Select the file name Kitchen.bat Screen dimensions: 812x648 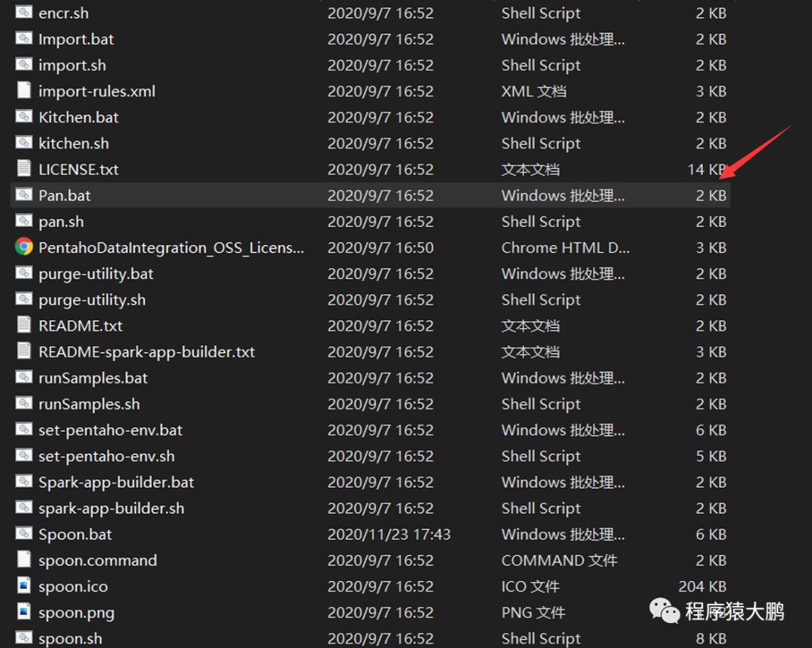[x=79, y=117]
